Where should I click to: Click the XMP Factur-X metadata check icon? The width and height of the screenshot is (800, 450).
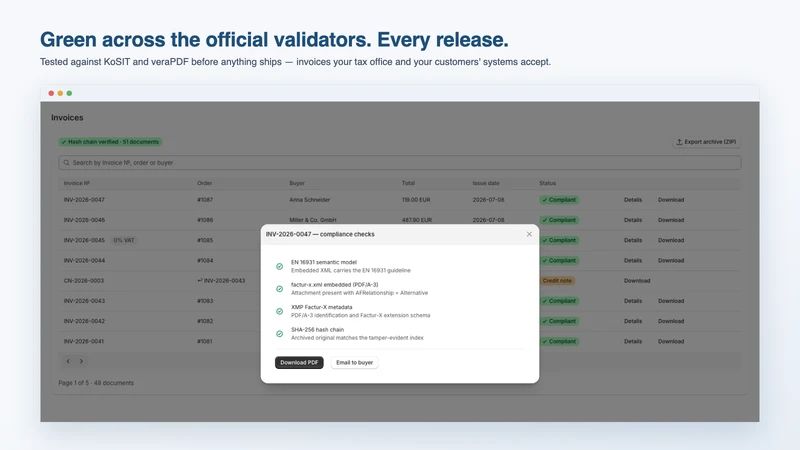pos(280,311)
